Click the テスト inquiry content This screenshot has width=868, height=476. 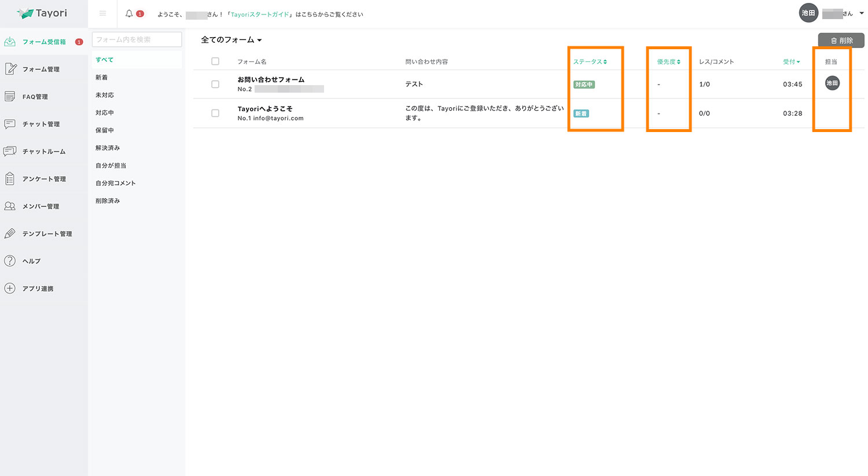(414, 84)
